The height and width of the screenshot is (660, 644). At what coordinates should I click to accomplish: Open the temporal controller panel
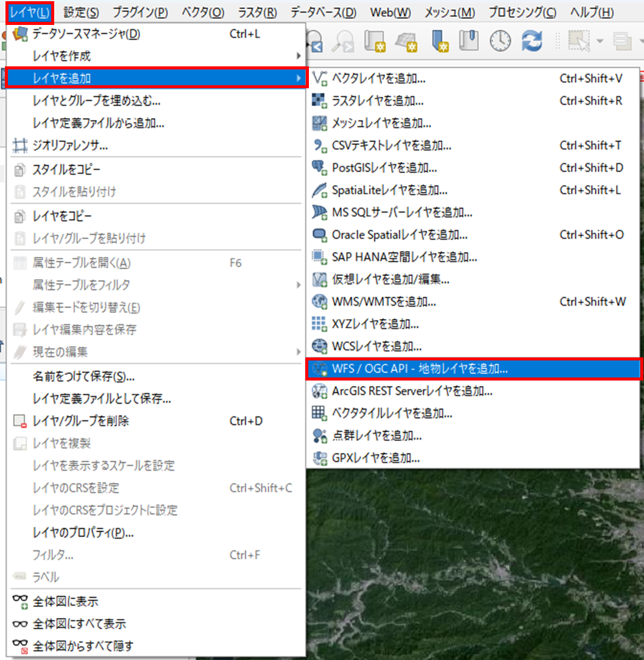point(500,41)
